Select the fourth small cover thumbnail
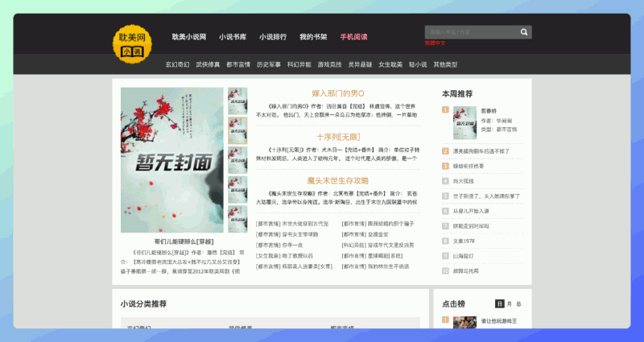This screenshot has height=342, width=644. (237, 190)
